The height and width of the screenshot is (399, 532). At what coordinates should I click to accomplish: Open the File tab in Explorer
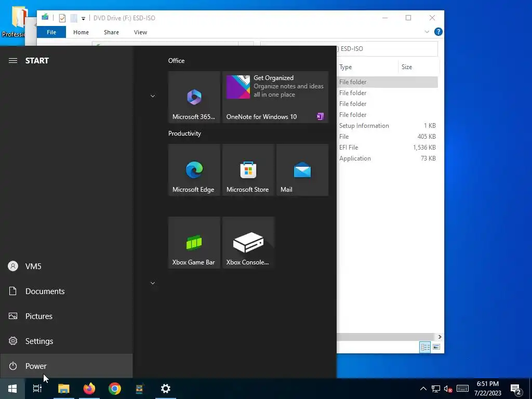pos(51,32)
